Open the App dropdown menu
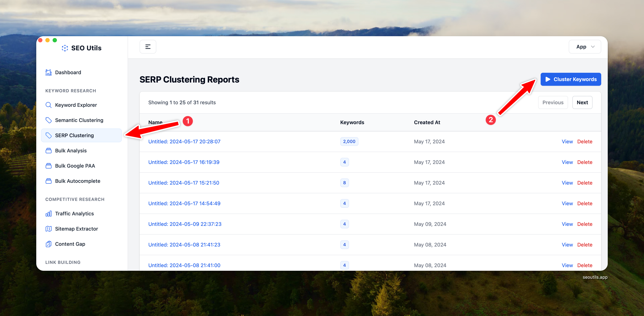 (x=585, y=47)
